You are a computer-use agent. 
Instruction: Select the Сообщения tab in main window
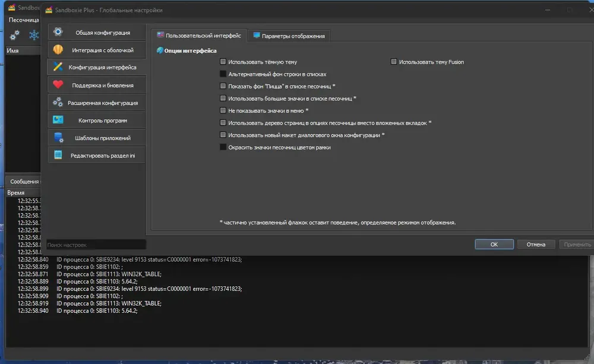pos(24,182)
